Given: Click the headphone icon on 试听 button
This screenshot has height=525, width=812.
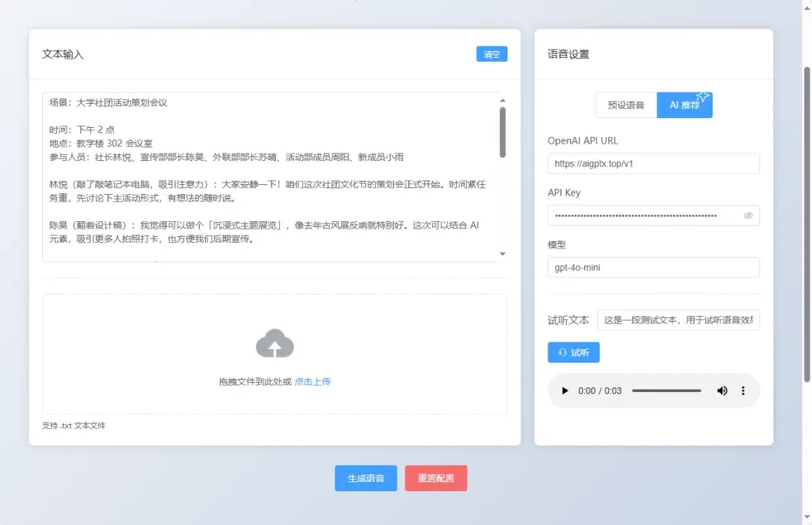Looking at the screenshot, I should (564, 352).
